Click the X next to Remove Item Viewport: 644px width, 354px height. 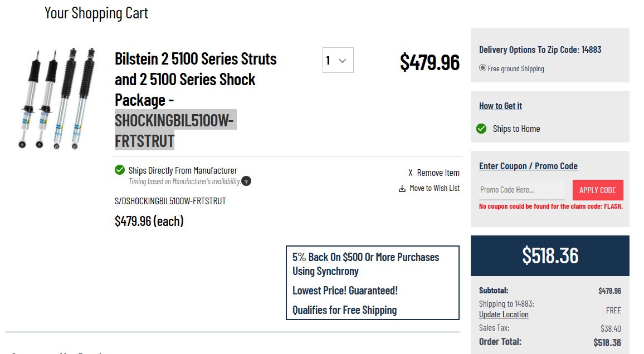point(411,173)
